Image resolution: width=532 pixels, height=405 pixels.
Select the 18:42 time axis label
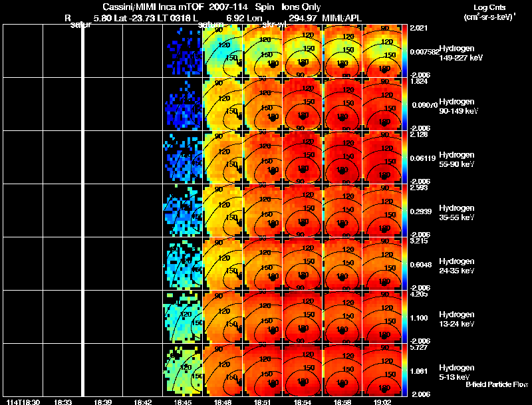pos(143,402)
